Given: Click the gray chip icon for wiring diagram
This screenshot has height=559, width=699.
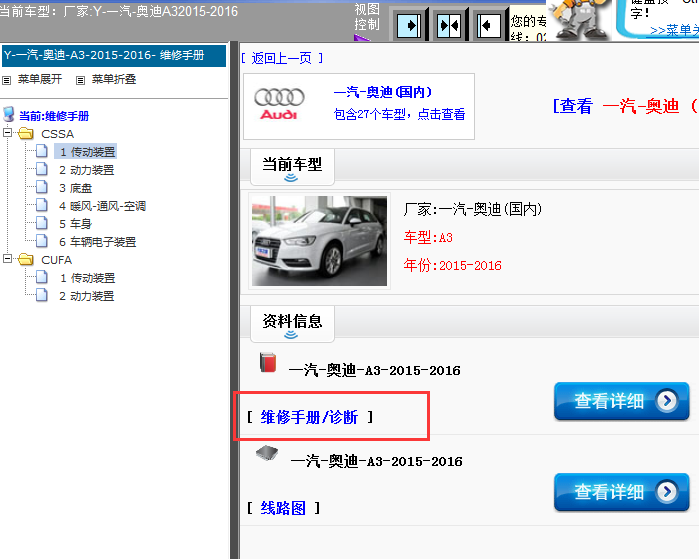Looking at the screenshot, I should [x=267, y=453].
